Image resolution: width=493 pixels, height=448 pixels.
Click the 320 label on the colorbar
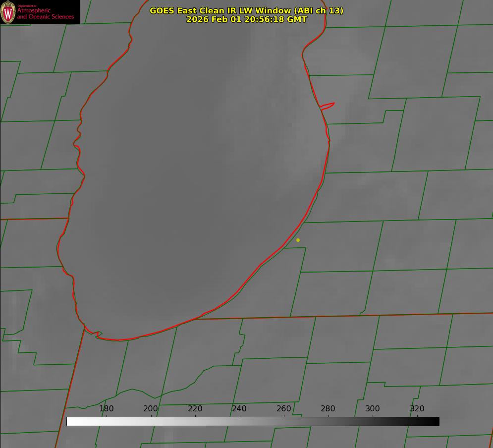pos(417,409)
